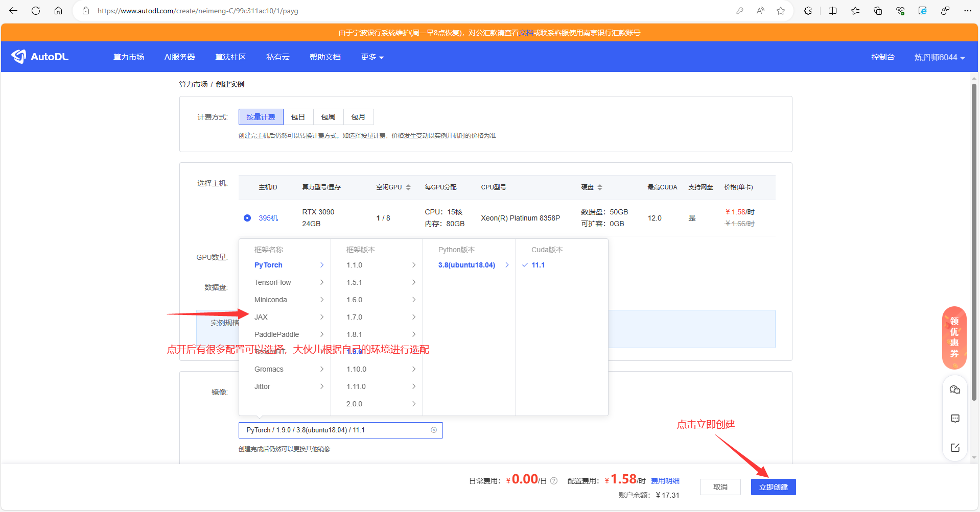Image resolution: width=980 pixels, height=512 pixels.
Task: Expand PyTorch framework option
Action: 285,265
